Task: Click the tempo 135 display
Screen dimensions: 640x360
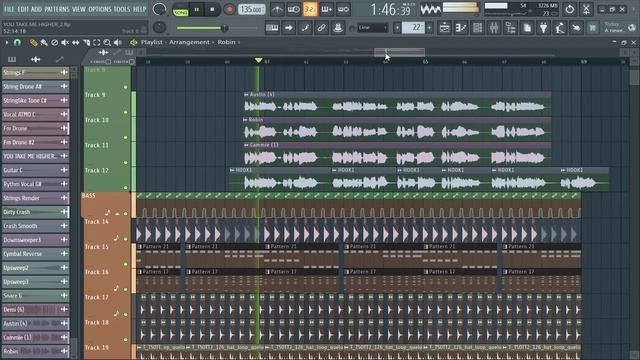Action: [251, 9]
